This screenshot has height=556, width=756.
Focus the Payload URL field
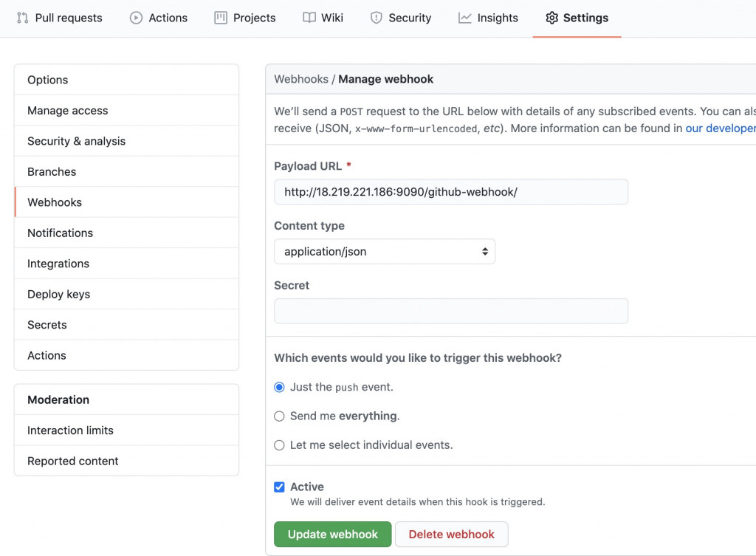[450, 192]
